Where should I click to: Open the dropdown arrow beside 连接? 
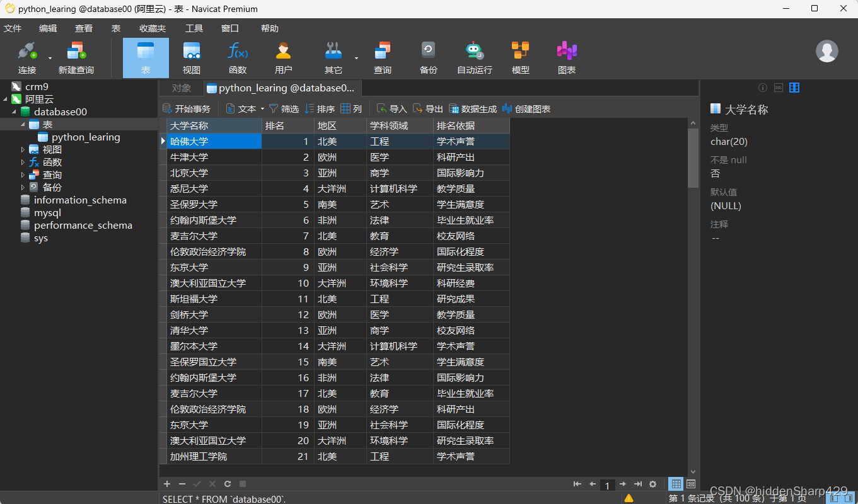(50, 58)
